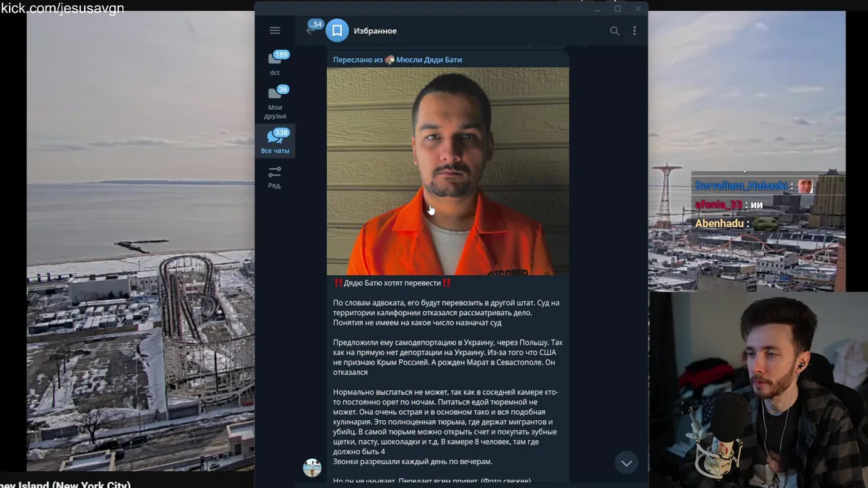Screen dimensions: 868x488
Task: Switch to the Мои друзья folder
Action: (275, 102)
